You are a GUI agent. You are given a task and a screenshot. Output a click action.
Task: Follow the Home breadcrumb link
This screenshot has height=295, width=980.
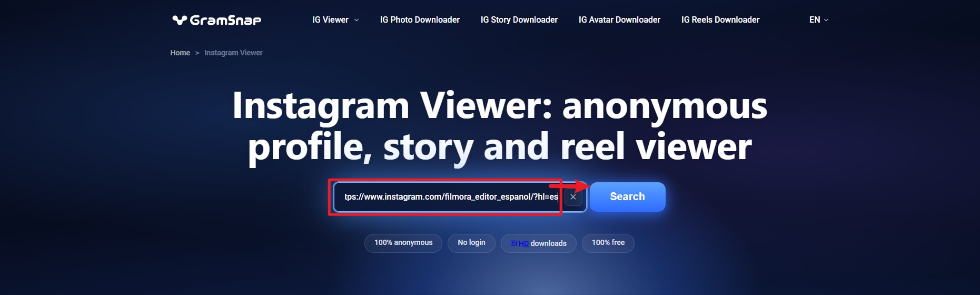180,53
